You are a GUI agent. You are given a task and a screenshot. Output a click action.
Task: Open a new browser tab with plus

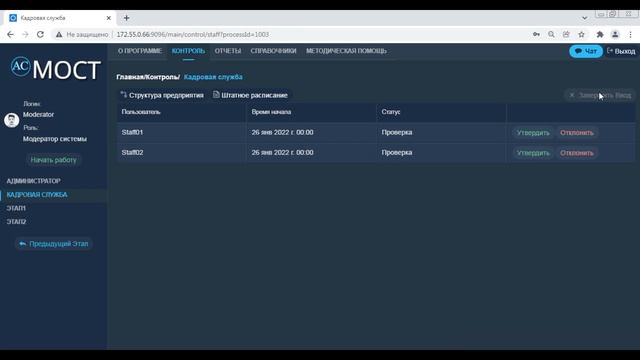(127, 18)
